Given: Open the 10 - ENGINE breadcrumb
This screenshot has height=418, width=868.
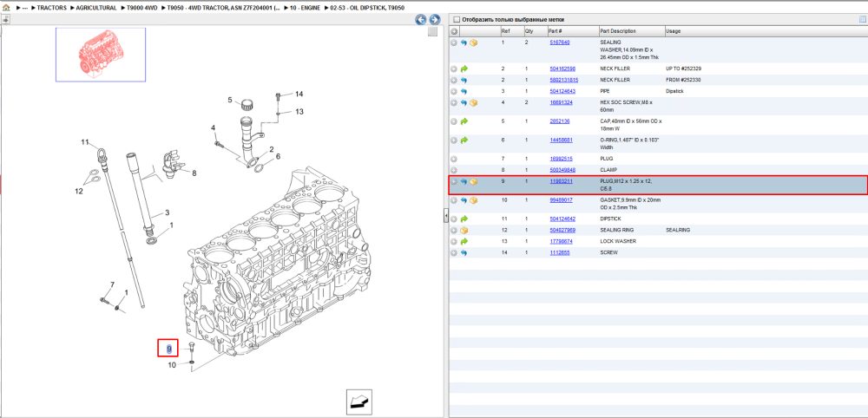Looking at the screenshot, I should pyautogui.click(x=303, y=9).
